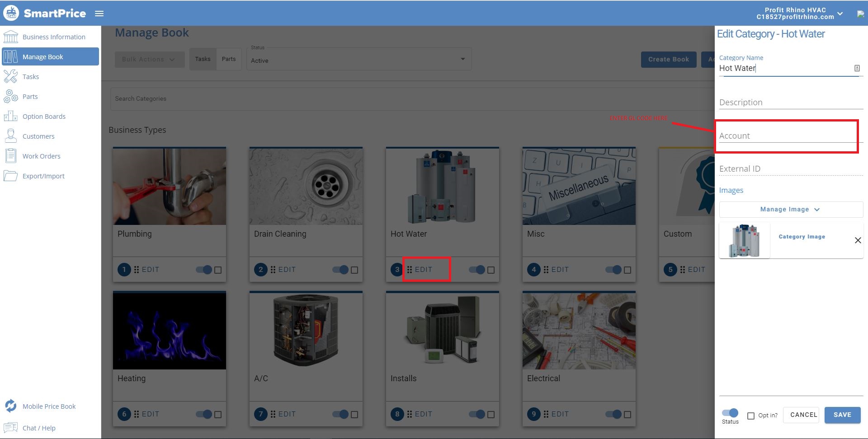The width and height of the screenshot is (868, 439).
Task: Click the hamburger menu icon beside SmartPrice
Action: pos(99,14)
